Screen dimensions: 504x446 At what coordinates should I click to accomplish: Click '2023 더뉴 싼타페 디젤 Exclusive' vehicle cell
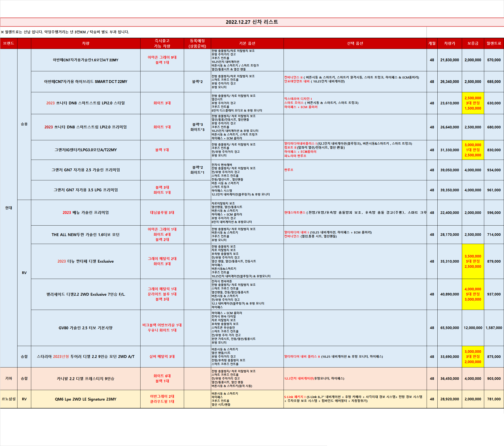click(x=86, y=261)
